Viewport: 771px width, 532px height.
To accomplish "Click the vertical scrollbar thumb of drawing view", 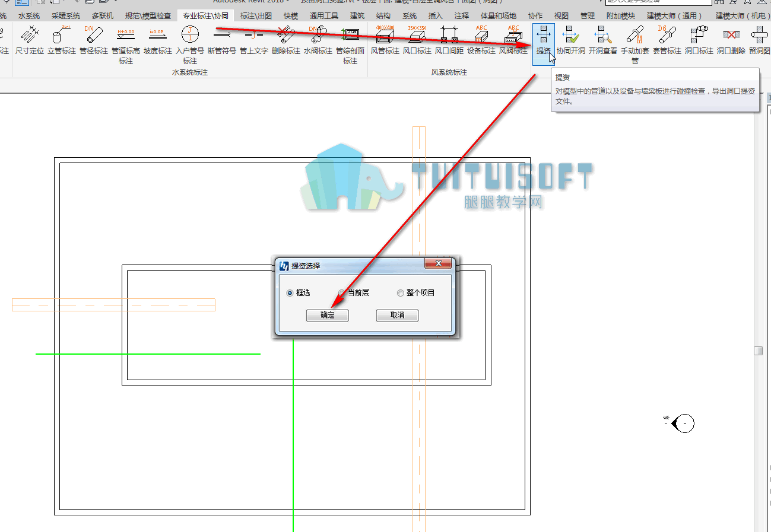I will (x=758, y=351).
